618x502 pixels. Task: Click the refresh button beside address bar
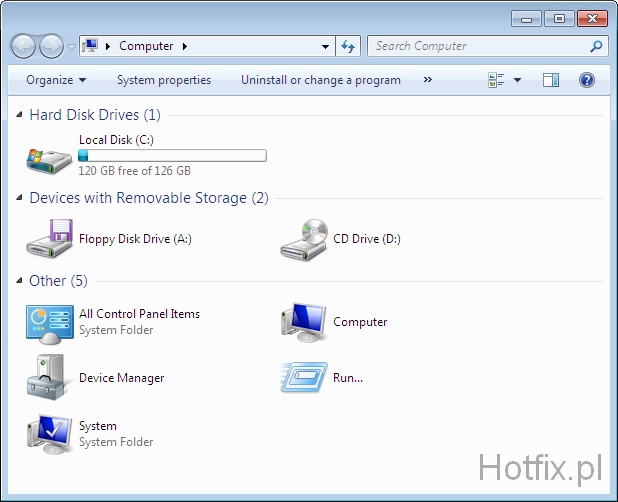pyautogui.click(x=348, y=46)
